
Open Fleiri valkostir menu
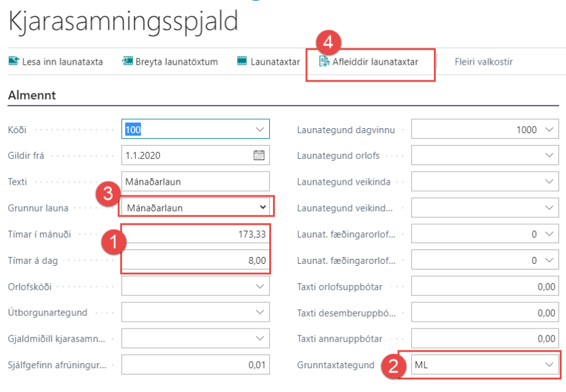[483, 62]
